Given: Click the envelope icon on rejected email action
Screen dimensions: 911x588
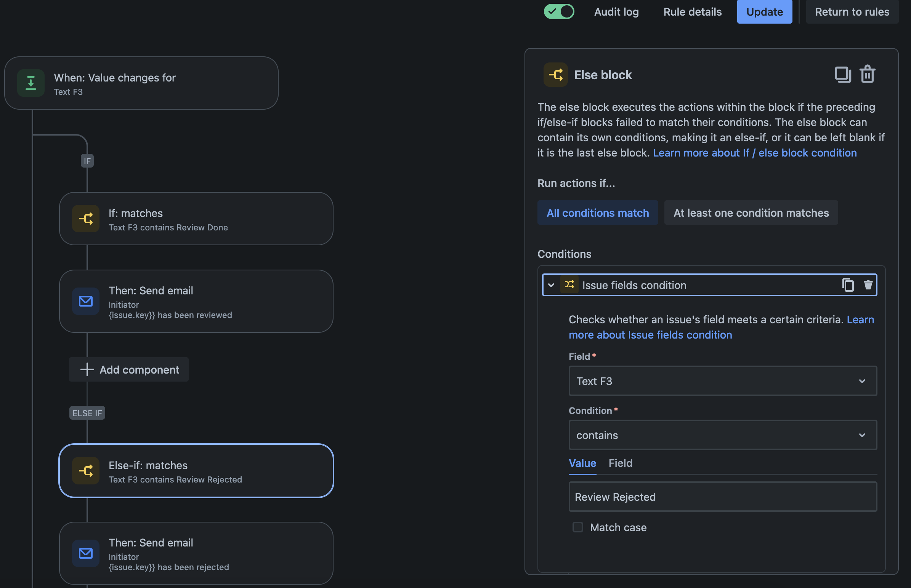Looking at the screenshot, I should (x=86, y=553).
